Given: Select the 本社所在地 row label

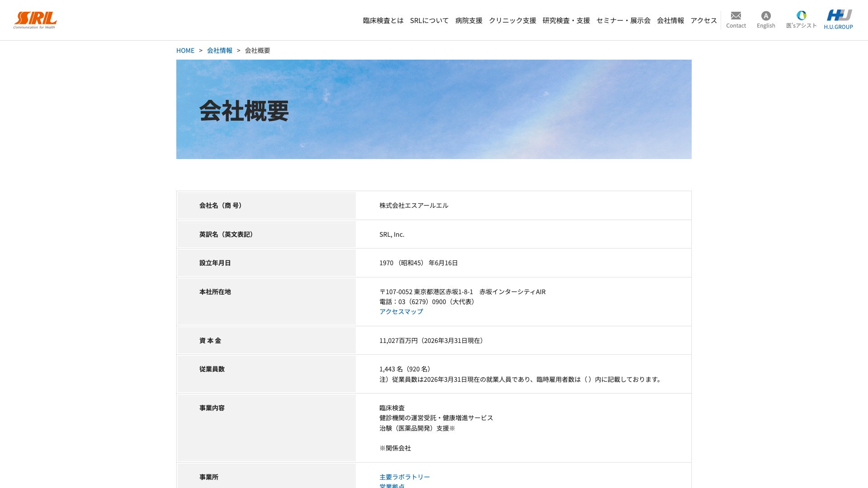Looking at the screenshot, I should point(215,292).
